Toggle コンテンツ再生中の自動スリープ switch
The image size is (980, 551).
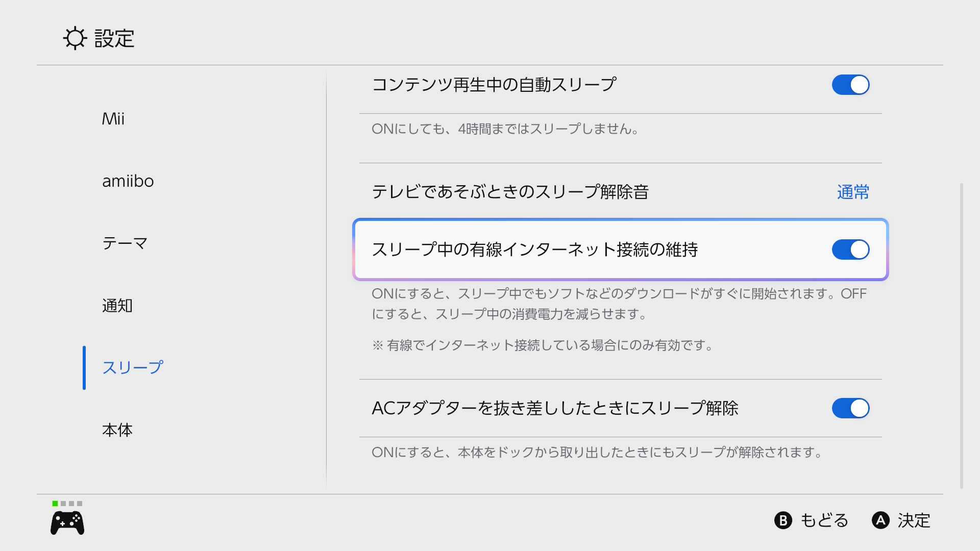[850, 85]
